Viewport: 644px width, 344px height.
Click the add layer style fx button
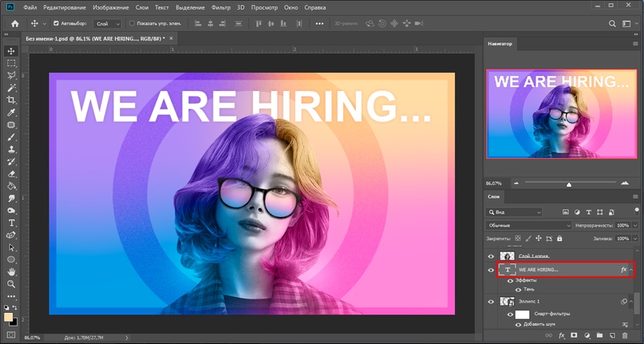point(562,335)
